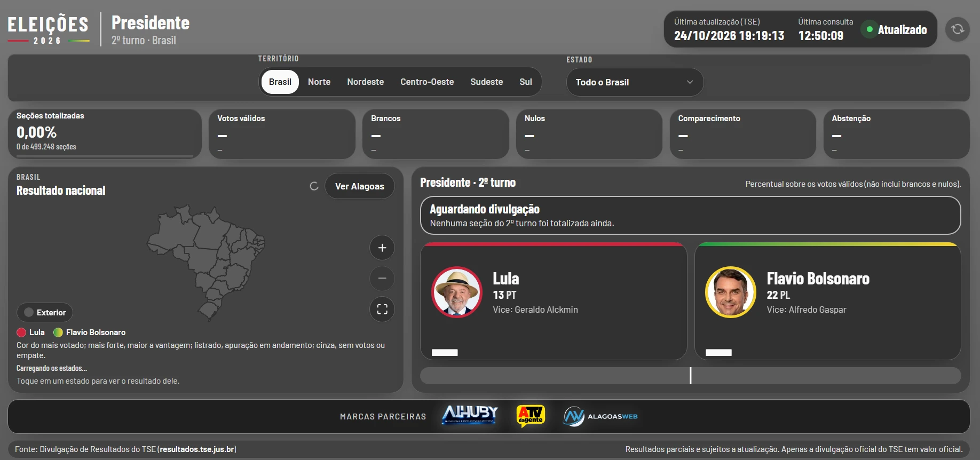980x460 pixels.
Task: Click the Vice: Geraldo Alckmin text
Action: pos(535,310)
